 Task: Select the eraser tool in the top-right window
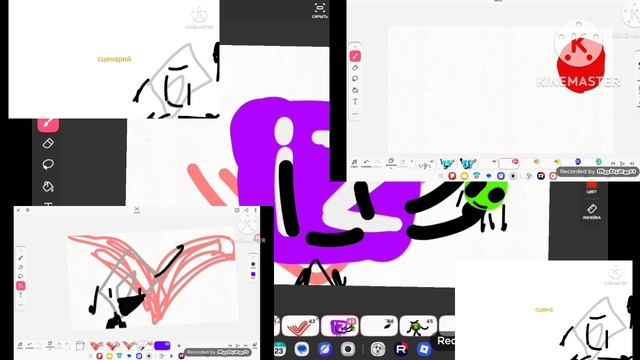tap(355, 68)
